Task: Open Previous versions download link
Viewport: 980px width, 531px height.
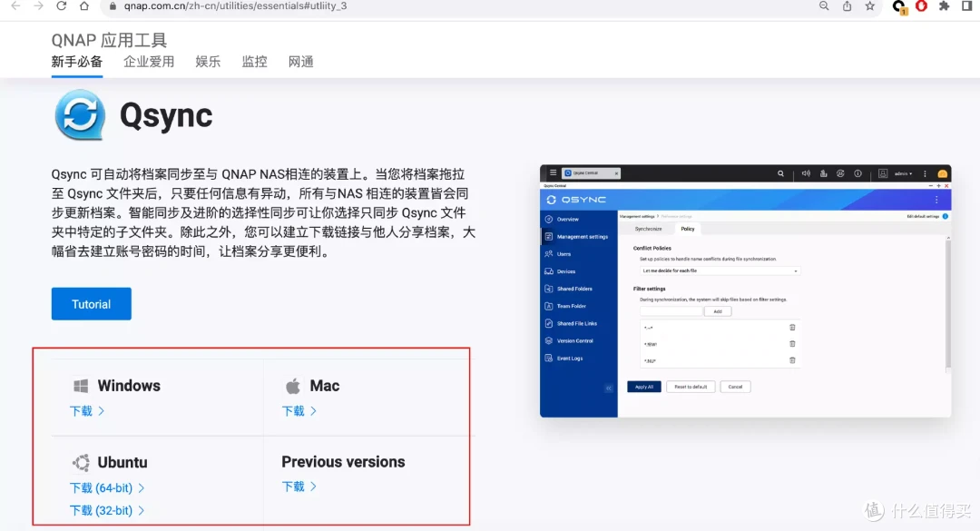Action: tap(299, 487)
